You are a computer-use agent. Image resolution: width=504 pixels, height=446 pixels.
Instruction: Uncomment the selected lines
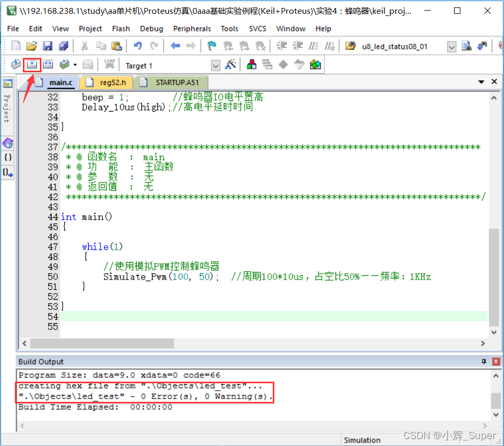pyautogui.click(x=330, y=46)
